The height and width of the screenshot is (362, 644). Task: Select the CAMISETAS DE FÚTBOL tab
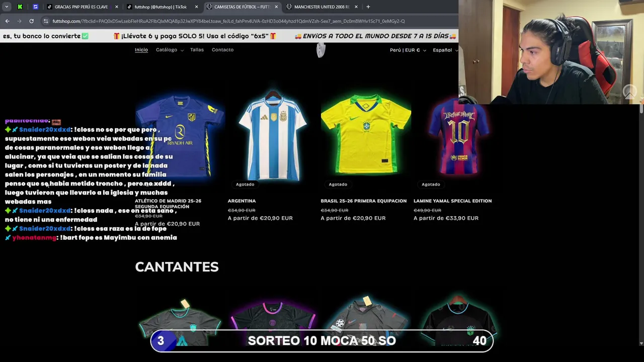point(242,7)
